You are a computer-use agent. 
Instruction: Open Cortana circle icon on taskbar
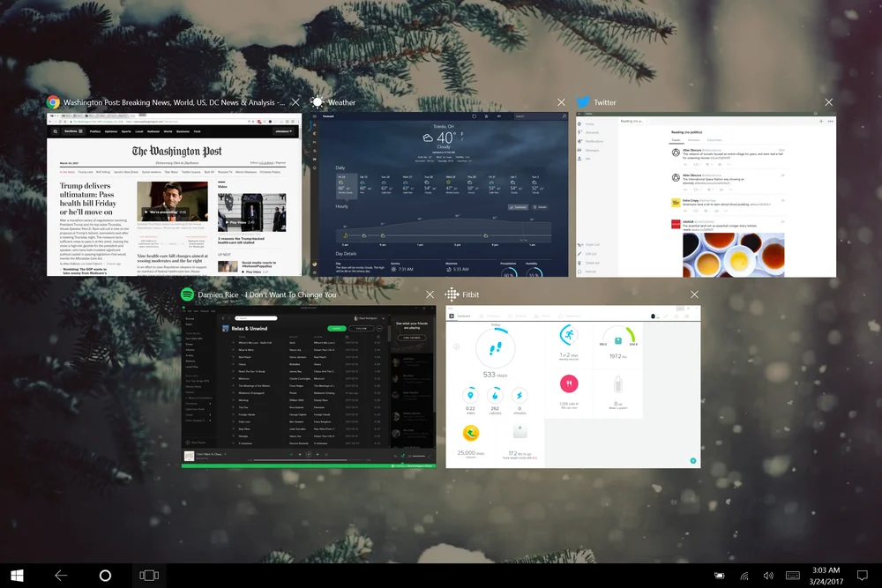105,575
